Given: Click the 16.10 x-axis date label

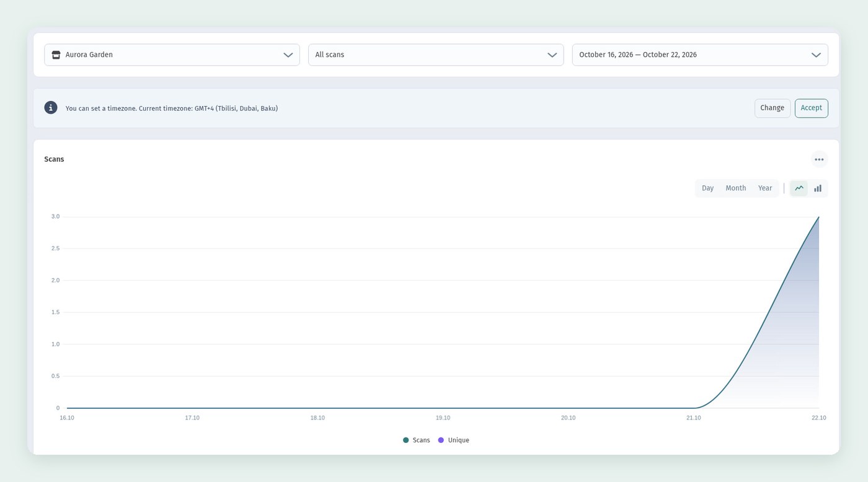Looking at the screenshot, I should 67,418.
